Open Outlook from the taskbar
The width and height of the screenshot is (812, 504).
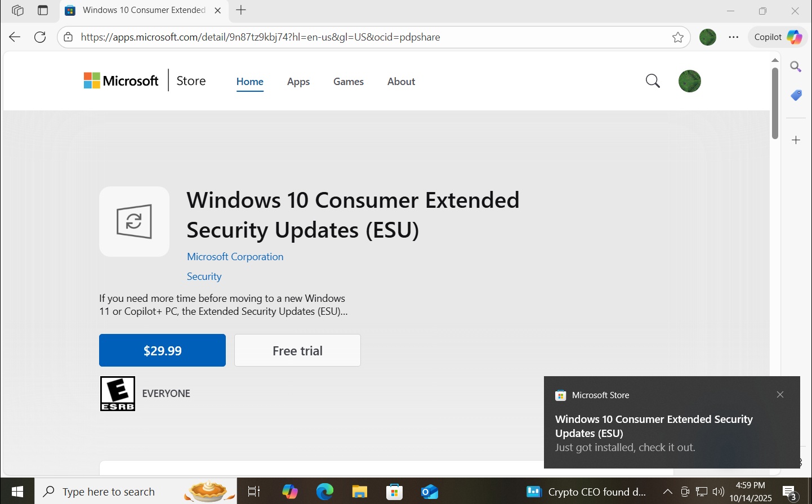tap(429, 491)
